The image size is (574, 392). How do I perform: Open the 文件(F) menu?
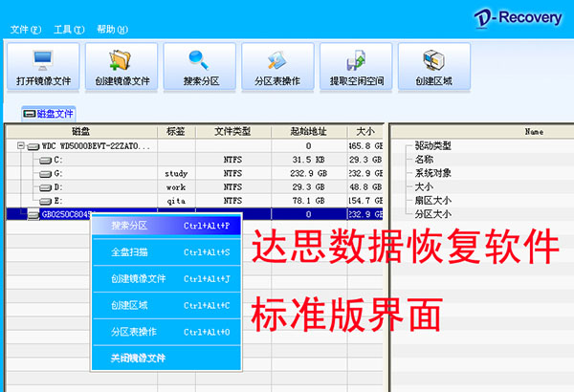(26, 30)
